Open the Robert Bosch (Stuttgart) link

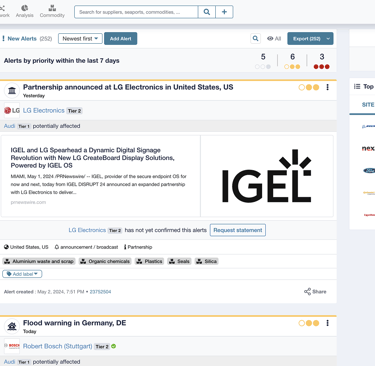click(x=58, y=346)
